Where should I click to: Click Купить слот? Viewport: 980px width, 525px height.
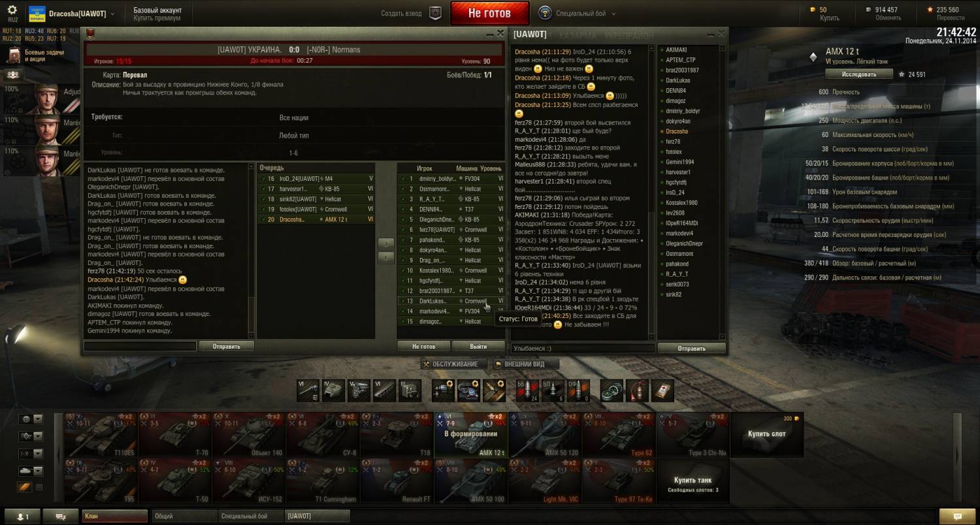coord(766,434)
